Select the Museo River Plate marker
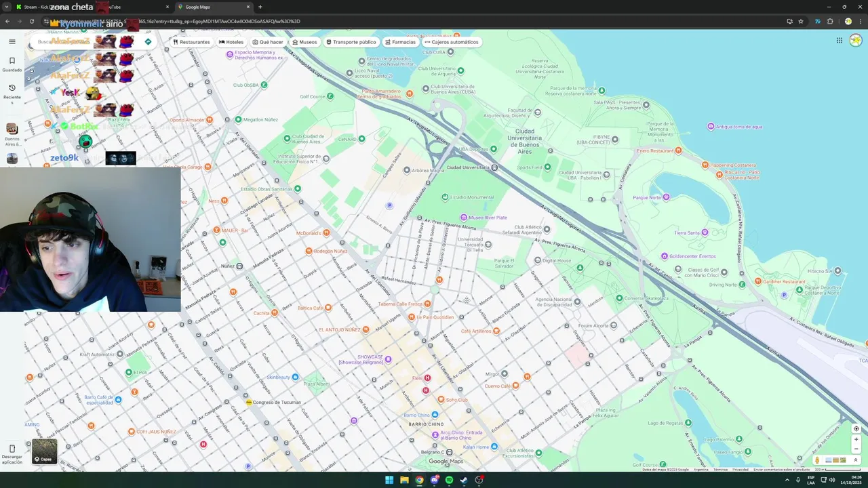Screen dimensions: 868x488 click(464, 218)
